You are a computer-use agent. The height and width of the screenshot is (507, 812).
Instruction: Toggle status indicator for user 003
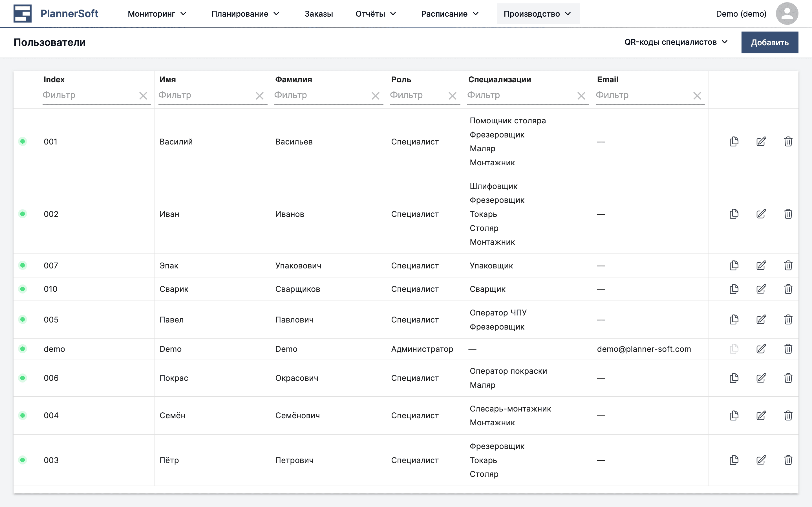23,460
